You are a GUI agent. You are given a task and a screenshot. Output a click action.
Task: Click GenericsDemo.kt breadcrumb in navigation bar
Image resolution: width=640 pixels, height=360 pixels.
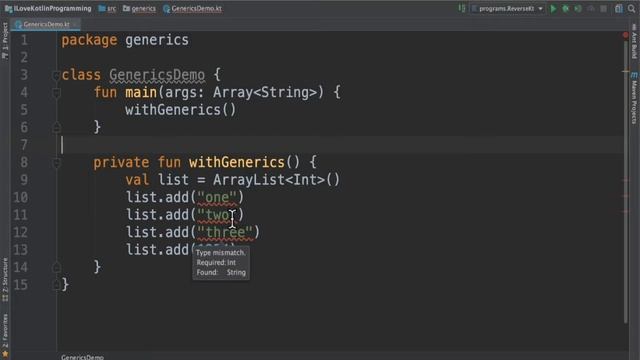(x=193, y=8)
